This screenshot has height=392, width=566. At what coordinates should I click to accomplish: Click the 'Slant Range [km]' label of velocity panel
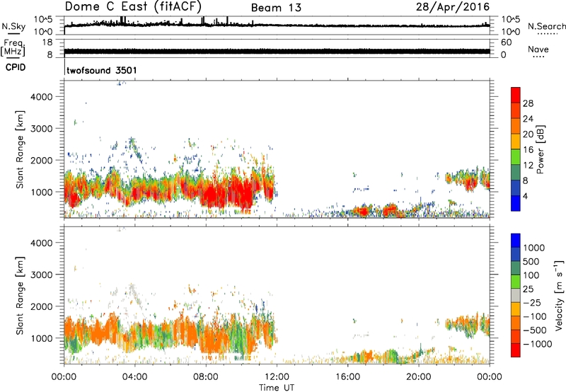(20, 296)
